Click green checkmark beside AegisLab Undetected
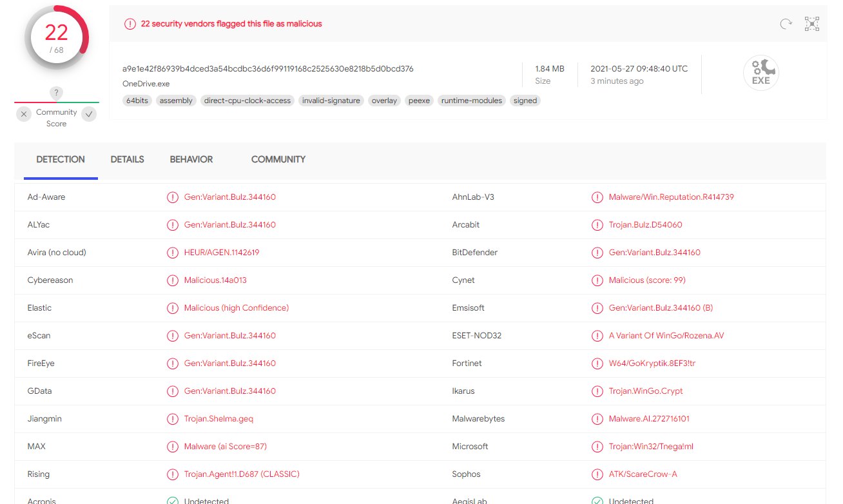Image resolution: width=843 pixels, height=504 pixels. 597,499
